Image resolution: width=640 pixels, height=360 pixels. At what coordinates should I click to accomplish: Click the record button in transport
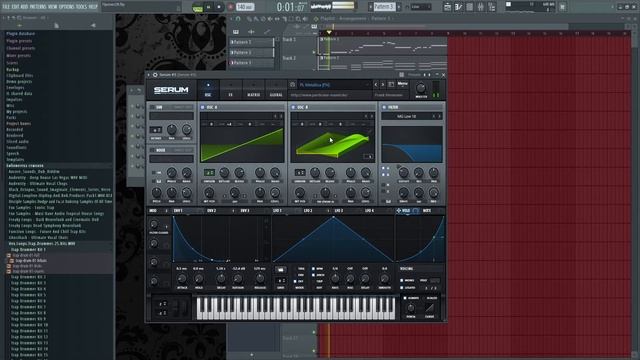point(230,7)
